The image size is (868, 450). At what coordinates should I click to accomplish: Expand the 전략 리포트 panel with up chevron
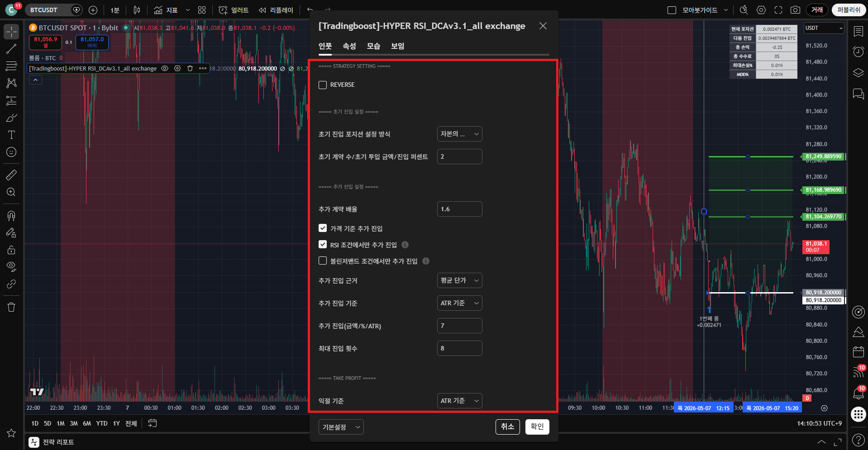[821, 442]
